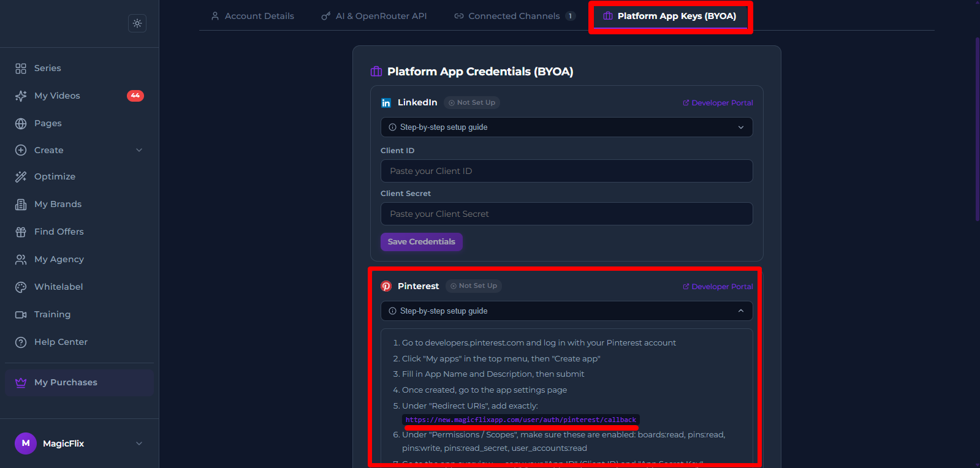Click the info icon in Pinterest setup guide

(392, 311)
